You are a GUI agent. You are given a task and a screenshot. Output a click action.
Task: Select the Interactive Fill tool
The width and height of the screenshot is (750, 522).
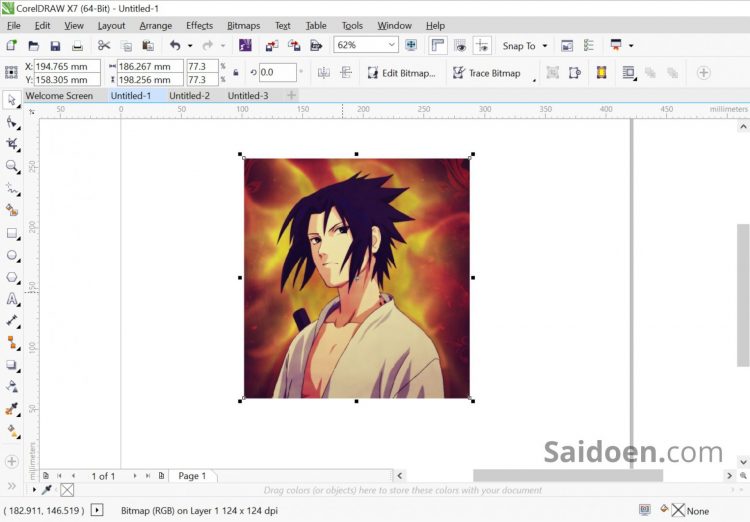pyautogui.click(x=11, y=432)
